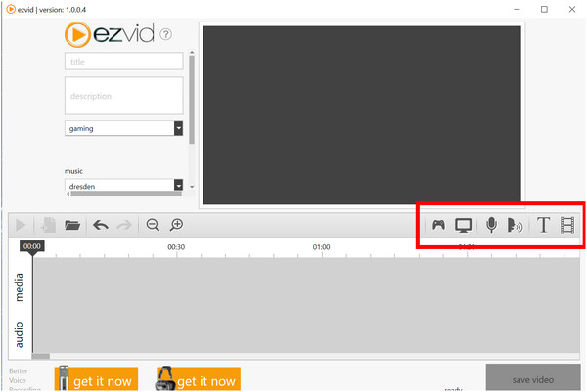
Task: Record voice with the microphone icon
Action: tap(491, 225)
